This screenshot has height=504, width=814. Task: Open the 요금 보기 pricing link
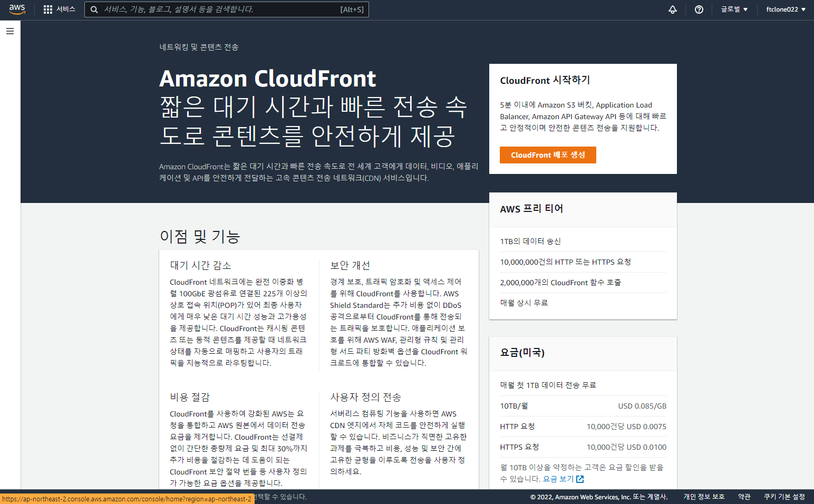click(558, 479)
